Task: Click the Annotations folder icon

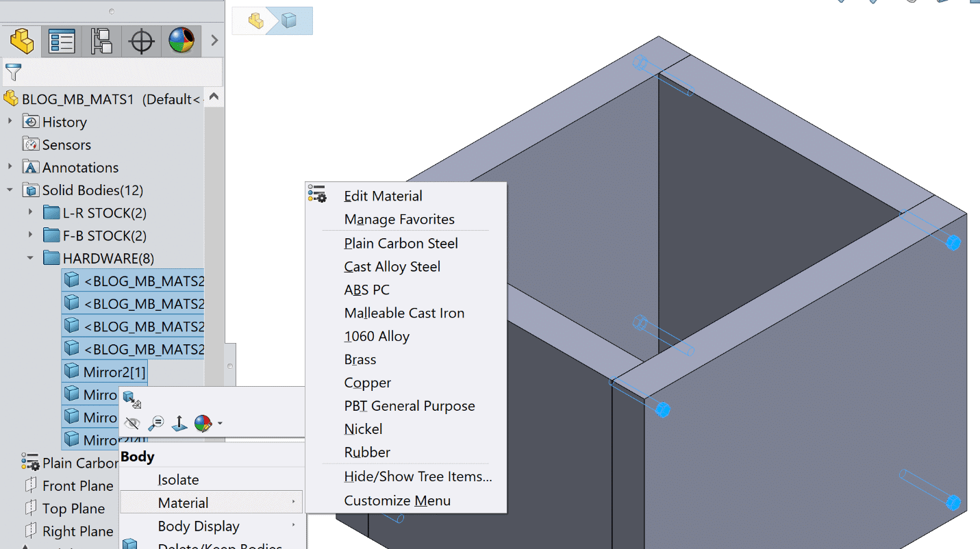Action: coord(31,167)
